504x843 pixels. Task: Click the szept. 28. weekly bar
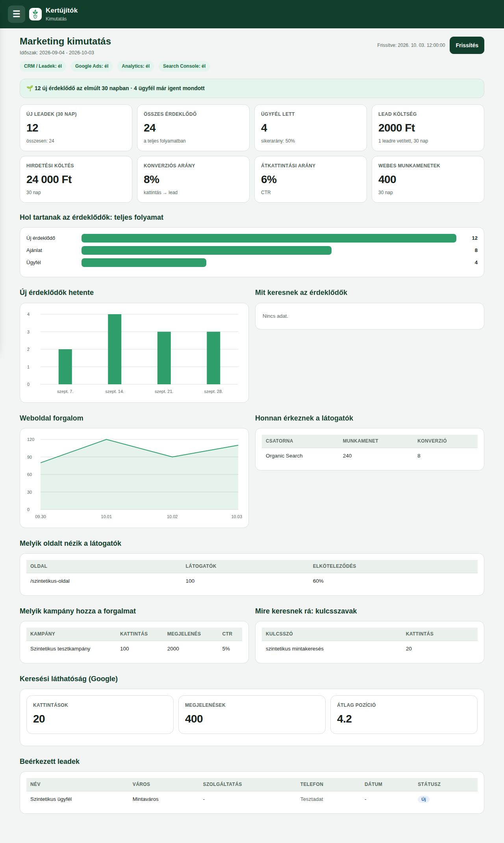pyautogui.click(x=213, y=358)
